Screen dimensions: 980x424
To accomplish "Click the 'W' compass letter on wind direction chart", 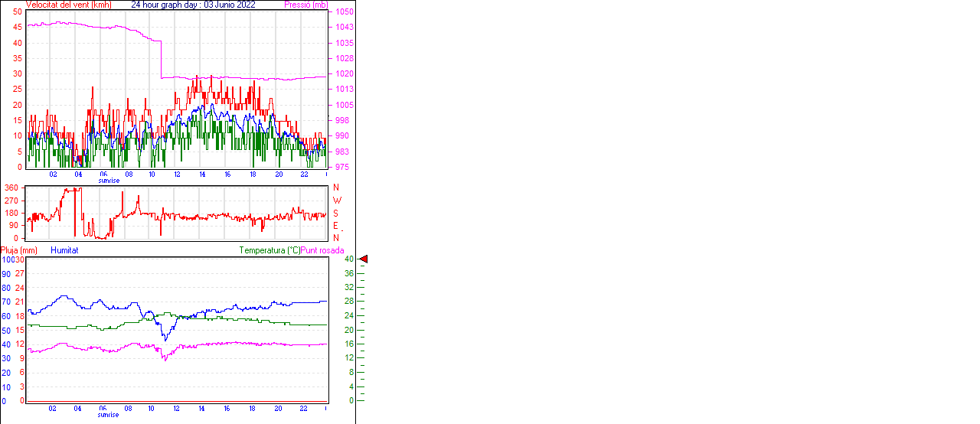I will (337, 201).
